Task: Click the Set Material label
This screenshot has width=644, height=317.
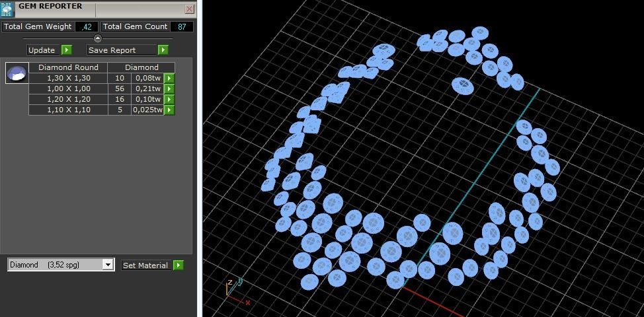Action: pyautogui.click(x=145, y=265)
